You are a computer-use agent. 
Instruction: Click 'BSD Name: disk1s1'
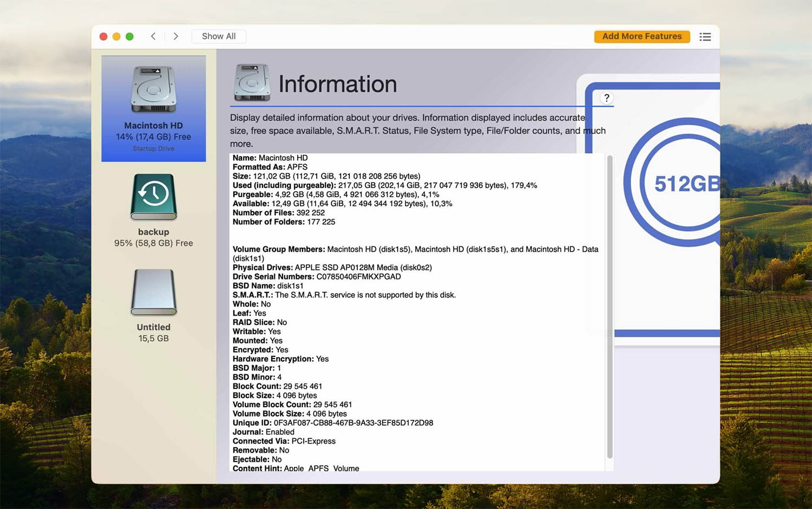[x=268, y=286]
